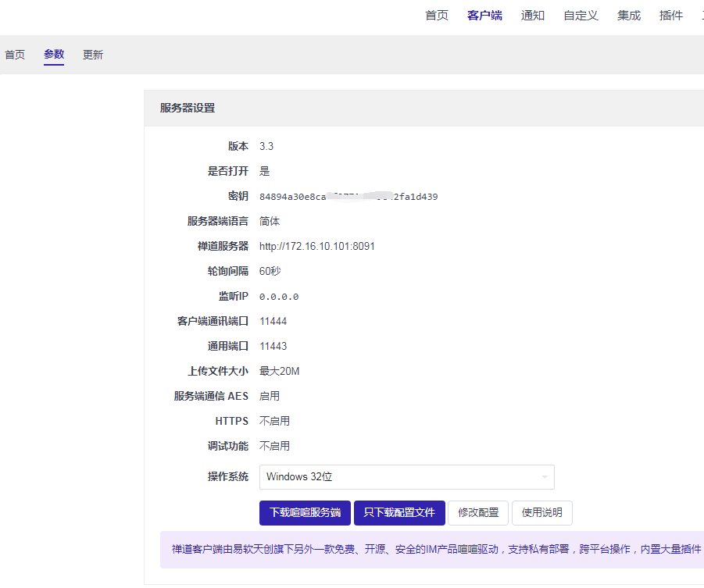The image size is (704, 588).
Task: Select 客户端 in the top navigation bar
Action: coord(484,16)
